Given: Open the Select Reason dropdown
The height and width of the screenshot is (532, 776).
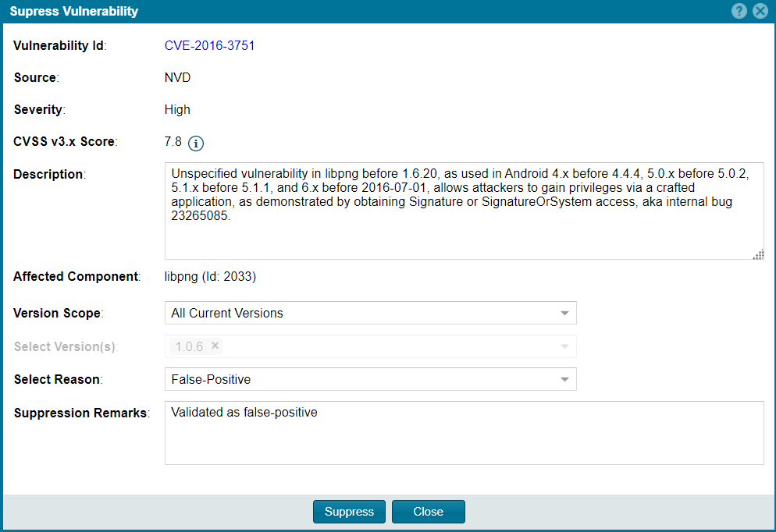Looking at the screenshot, I should [x=371, y=379].
